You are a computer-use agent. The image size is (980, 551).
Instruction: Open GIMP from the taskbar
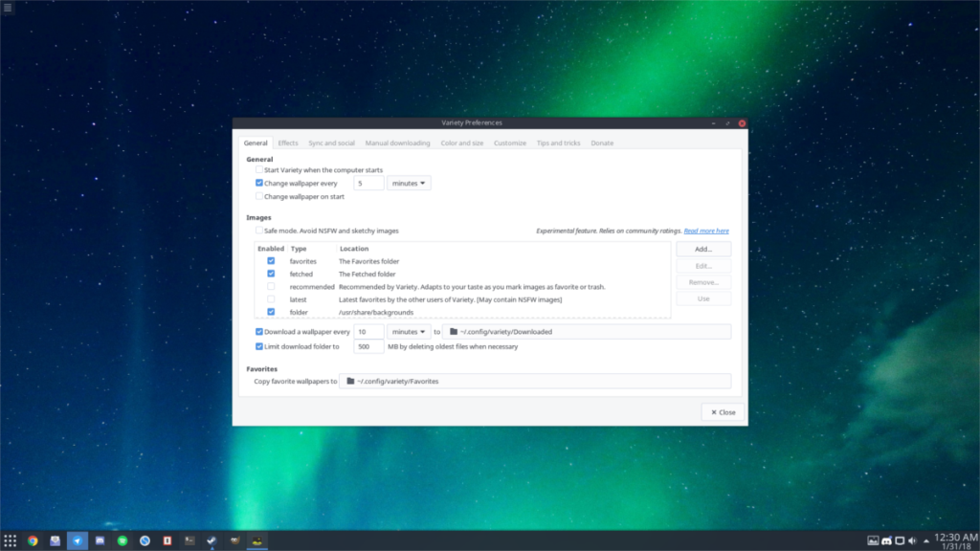(234, 540)
